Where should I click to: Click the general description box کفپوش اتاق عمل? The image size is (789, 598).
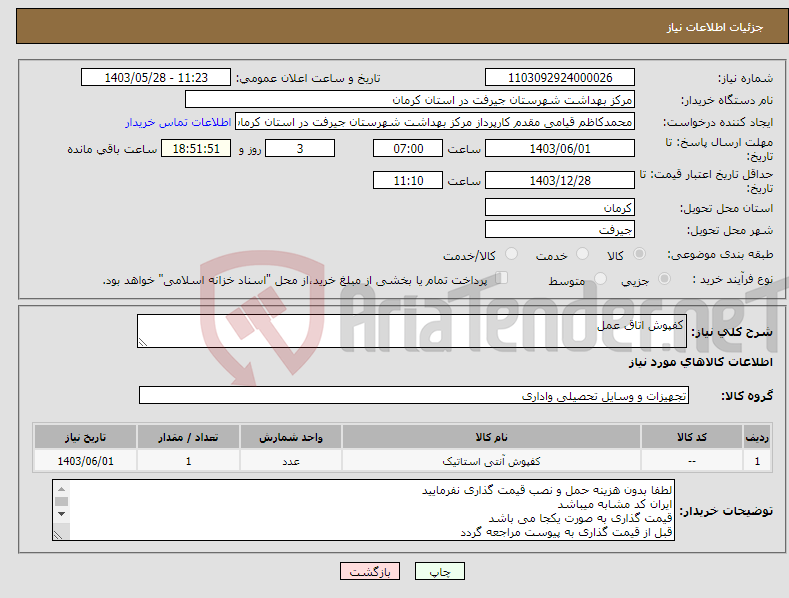click(x=412, y=331)
